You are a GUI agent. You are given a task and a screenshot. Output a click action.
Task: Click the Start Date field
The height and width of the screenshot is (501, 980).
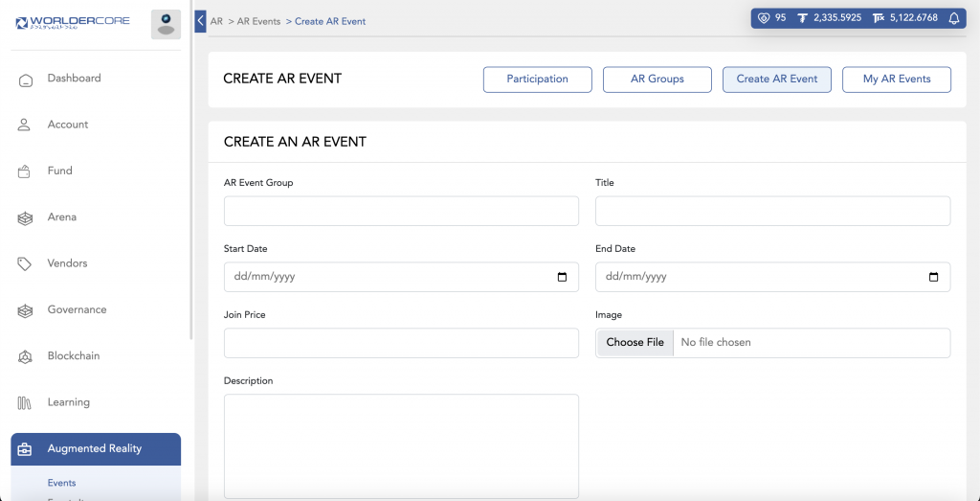(x=401, y=277)
